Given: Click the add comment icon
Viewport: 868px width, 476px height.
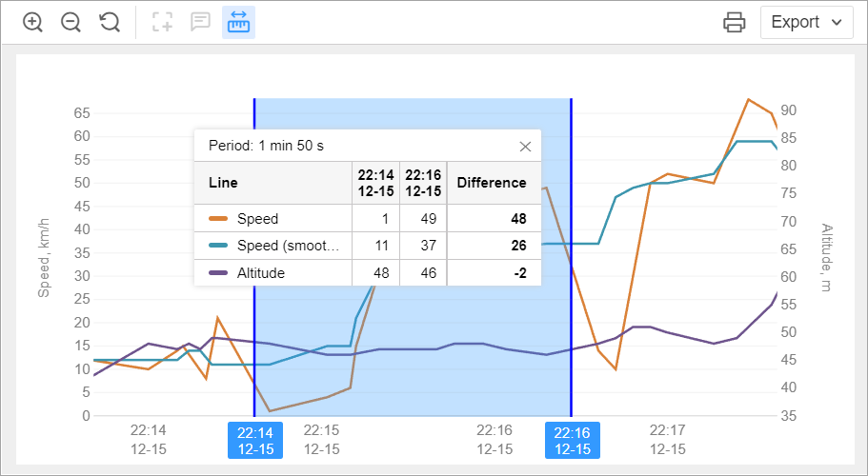Looking at the screenshot, I should tap(200, 22).
